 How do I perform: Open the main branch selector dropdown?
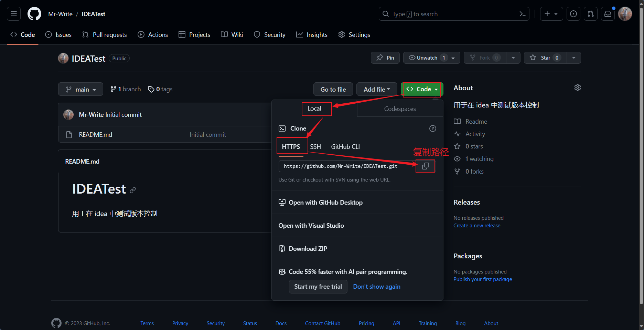80,89
